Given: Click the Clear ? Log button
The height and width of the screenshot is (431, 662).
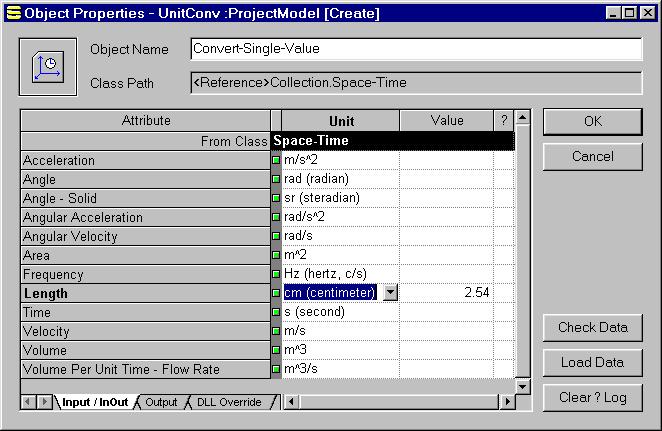Looking at the screenshot, I should [x=592, y=397].
